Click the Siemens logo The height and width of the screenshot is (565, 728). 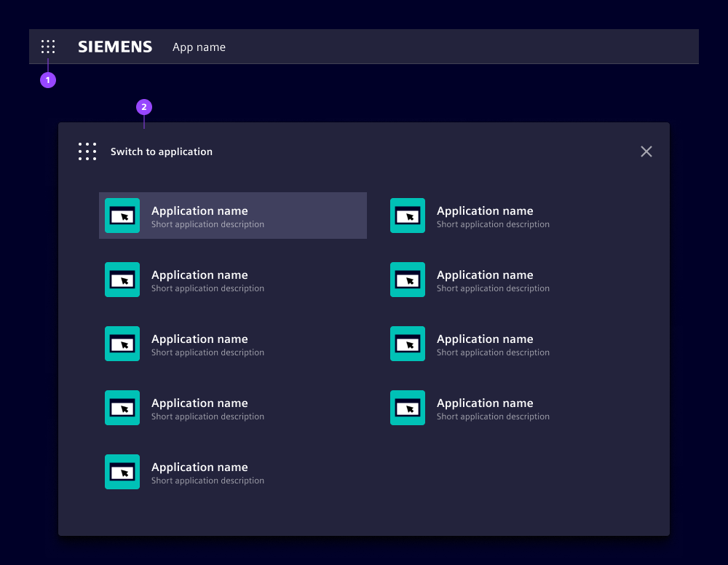coord(115,47)
